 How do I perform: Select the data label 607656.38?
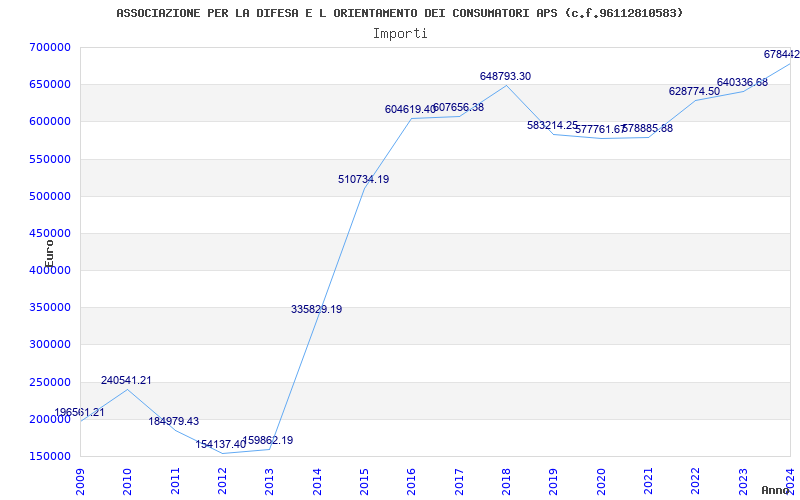coord(458,108)
